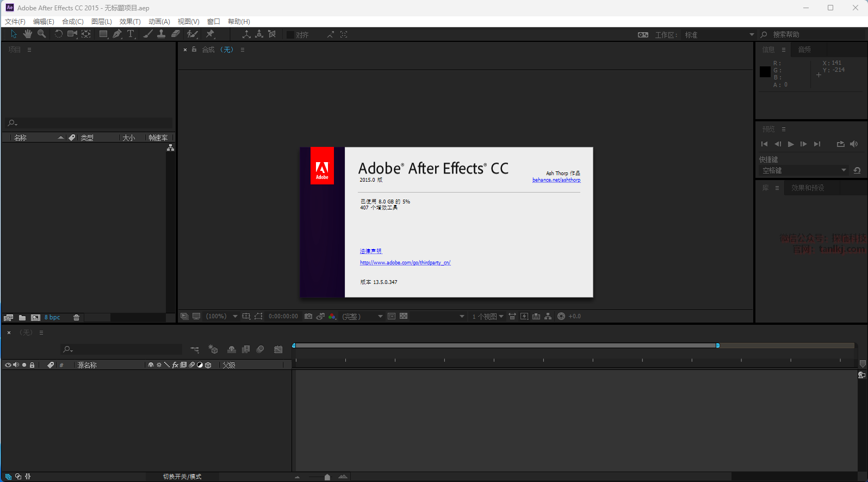Image resolution: width=868 pixels, height=482 pixels.
Task: Open the 空格键 shortcut dropdown
Action: click(803, 171)
